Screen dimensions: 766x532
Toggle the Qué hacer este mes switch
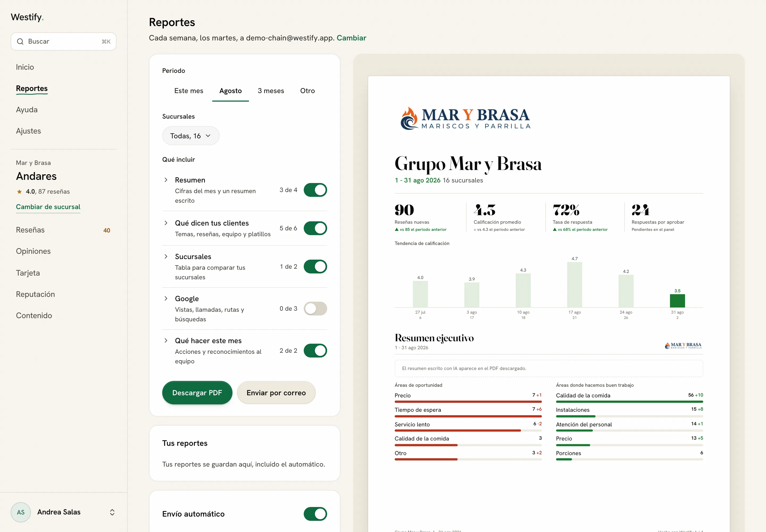(315, 351)
